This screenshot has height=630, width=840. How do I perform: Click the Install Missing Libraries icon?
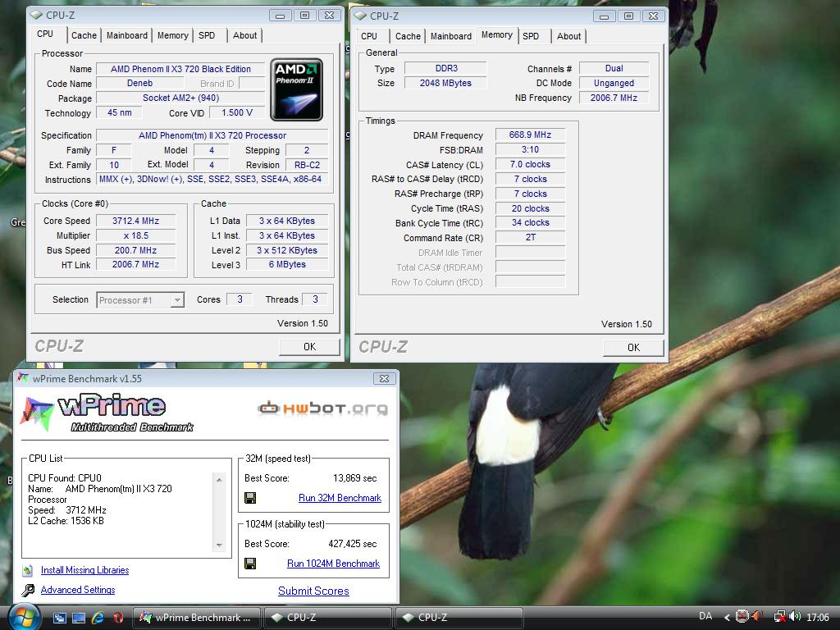coord(28,570)
